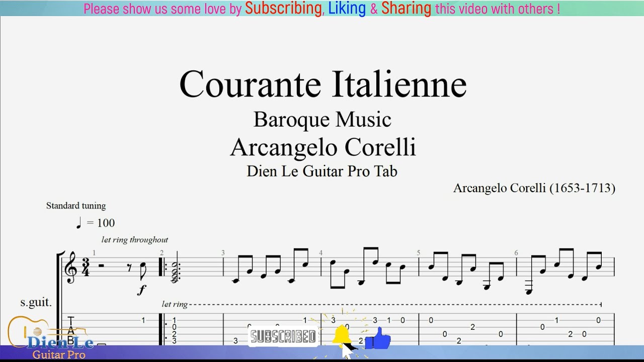
Task: Click the Standard tuning label
Action: pos(76,206)
